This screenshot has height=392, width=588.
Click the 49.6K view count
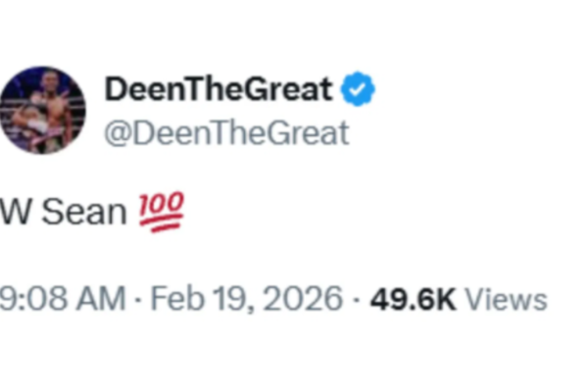click(412, 299)
